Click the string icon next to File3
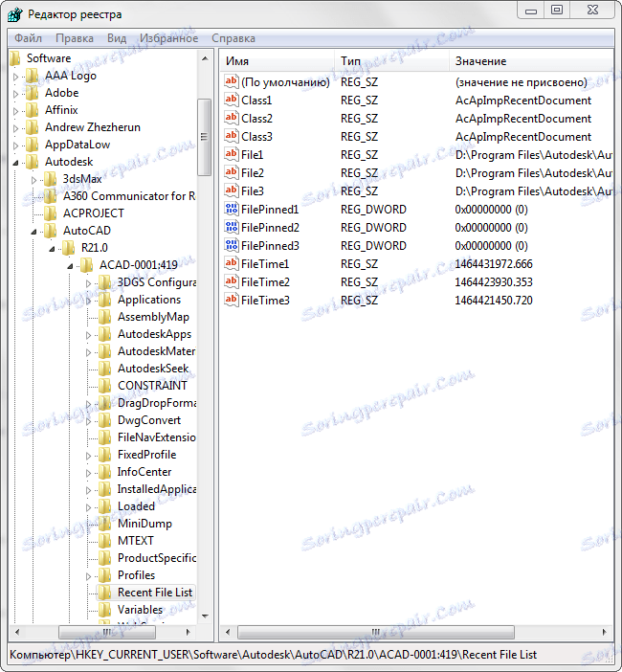 231,190
